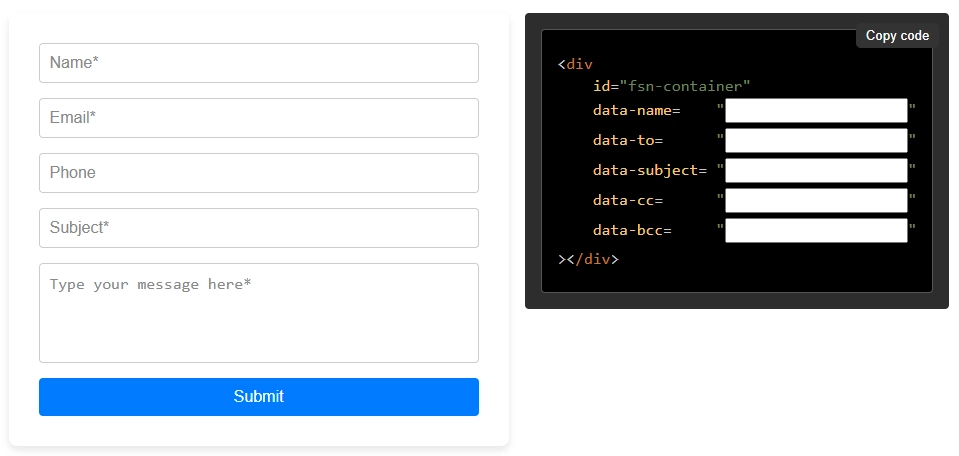
Task: Click into the Subject* field
Action: coord(258,228)
